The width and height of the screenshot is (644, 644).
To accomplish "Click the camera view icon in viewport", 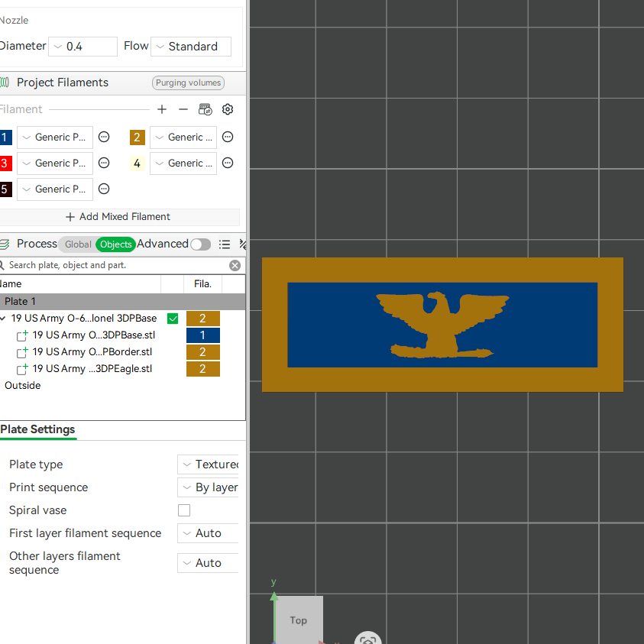I will [368, 639].
